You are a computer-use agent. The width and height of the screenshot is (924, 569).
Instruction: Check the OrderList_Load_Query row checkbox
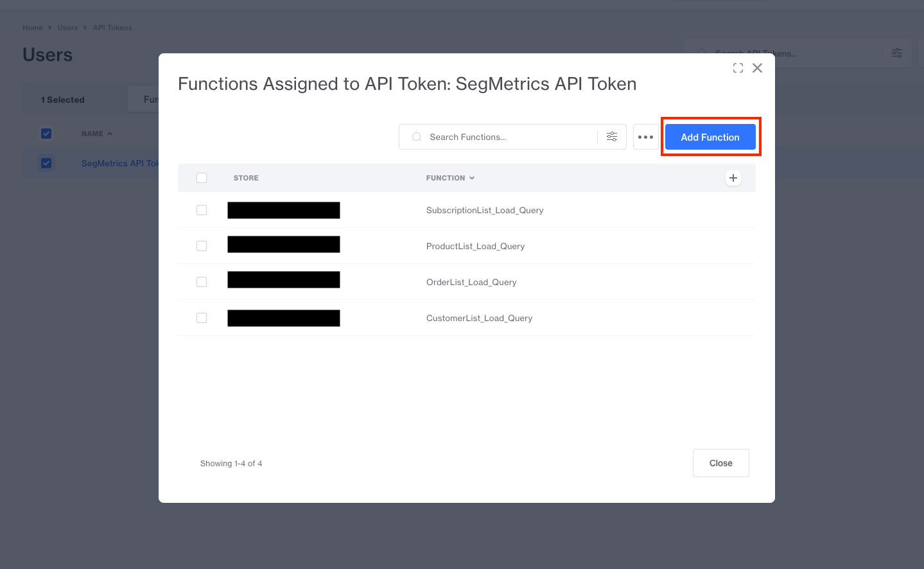click(x=202, y=282)
